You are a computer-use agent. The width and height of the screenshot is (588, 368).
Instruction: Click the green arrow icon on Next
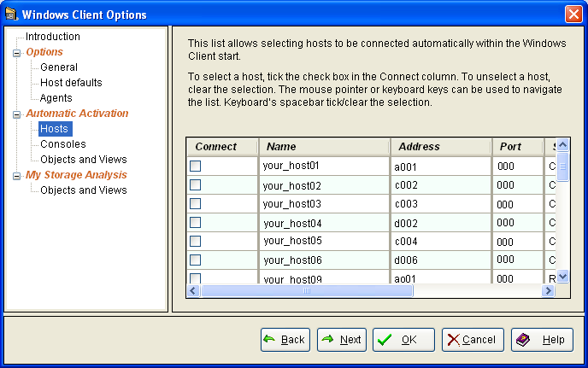click(x=327, y=339)
